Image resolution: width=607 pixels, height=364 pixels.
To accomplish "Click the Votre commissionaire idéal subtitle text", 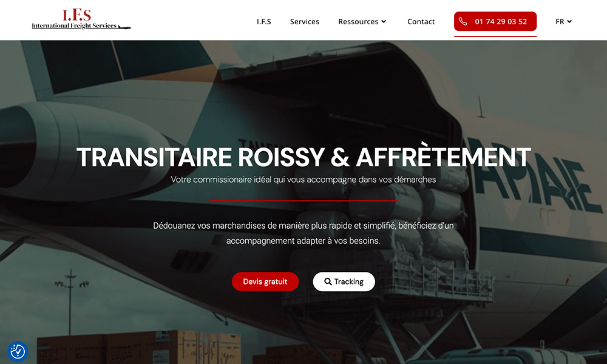I will point(303,180).
